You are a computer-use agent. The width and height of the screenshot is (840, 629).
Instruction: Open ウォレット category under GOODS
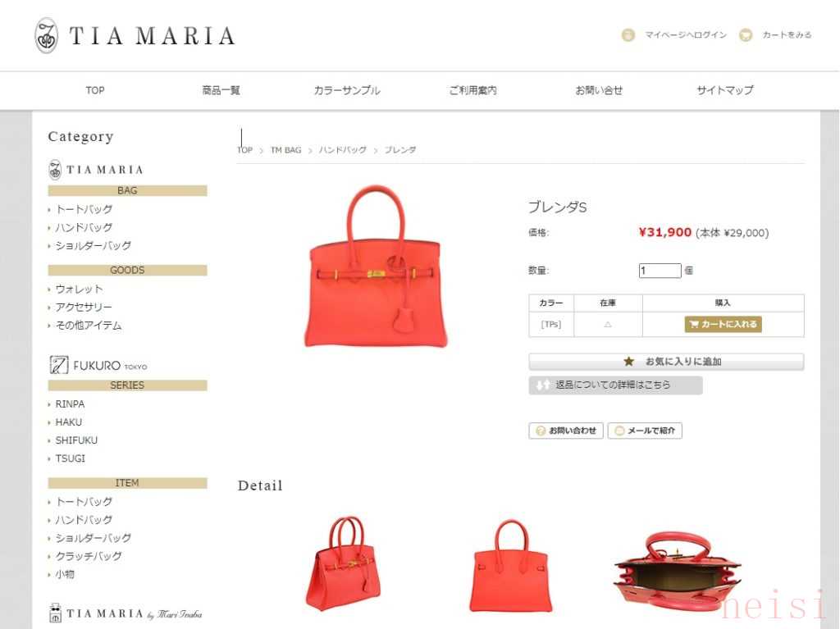click(x=79, y=289)
